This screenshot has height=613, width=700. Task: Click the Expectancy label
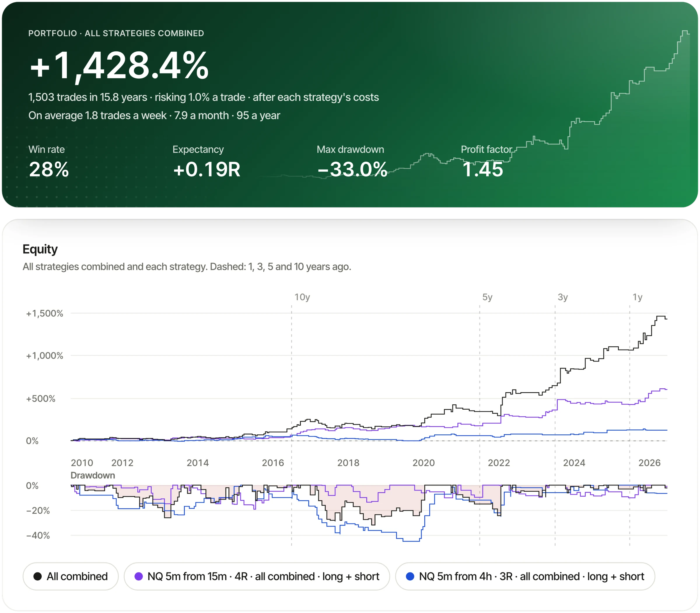198,149
